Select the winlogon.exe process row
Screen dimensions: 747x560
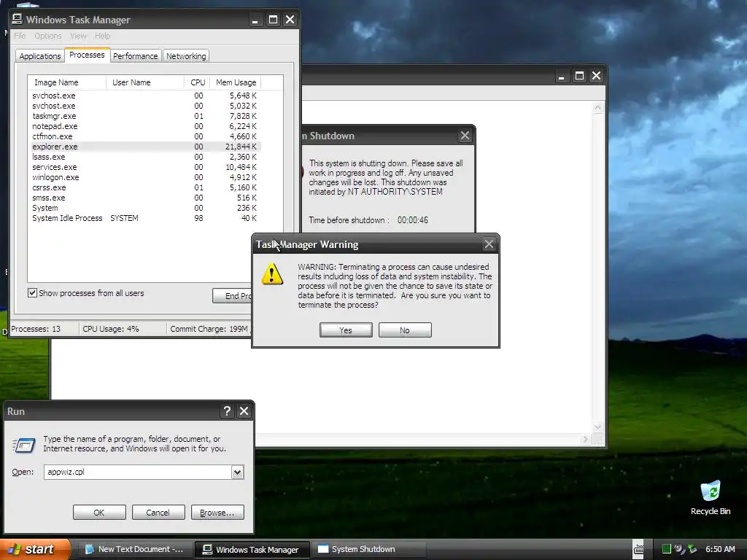click(x=144, y=177)
